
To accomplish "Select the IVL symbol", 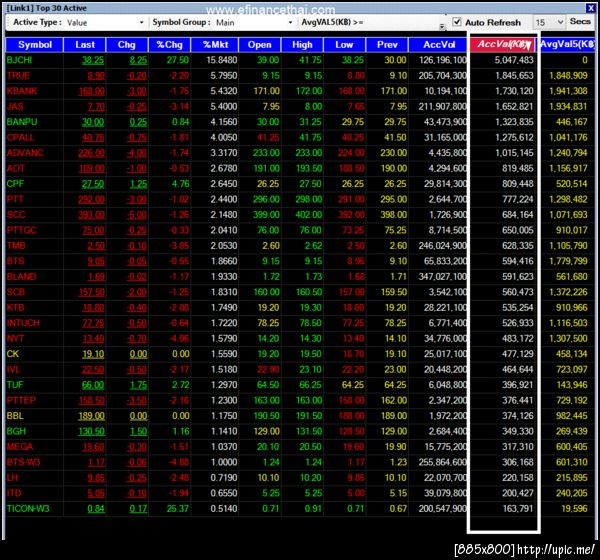I will coord(13,369).
